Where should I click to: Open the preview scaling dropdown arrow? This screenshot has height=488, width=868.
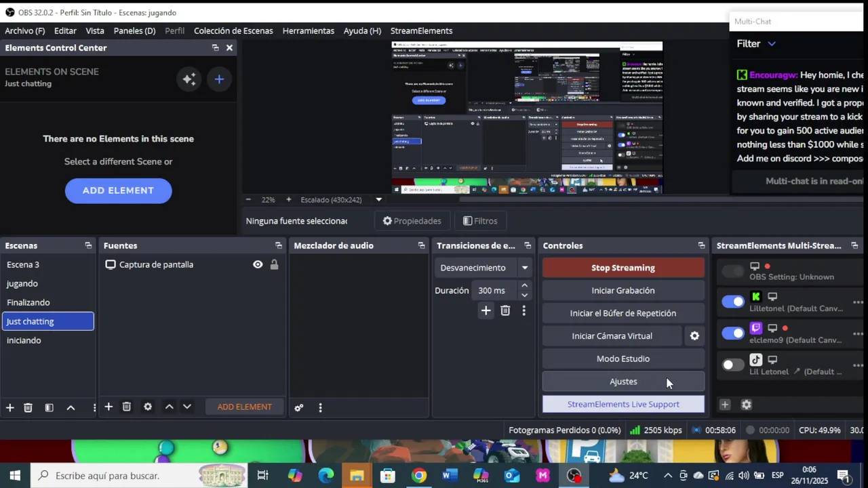378,199
